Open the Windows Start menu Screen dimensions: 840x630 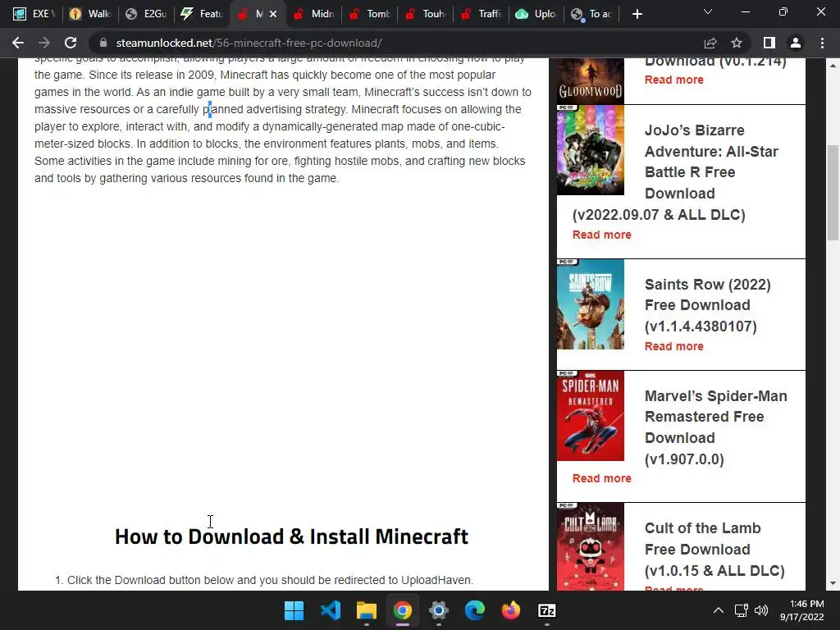[x=294, y=610]
